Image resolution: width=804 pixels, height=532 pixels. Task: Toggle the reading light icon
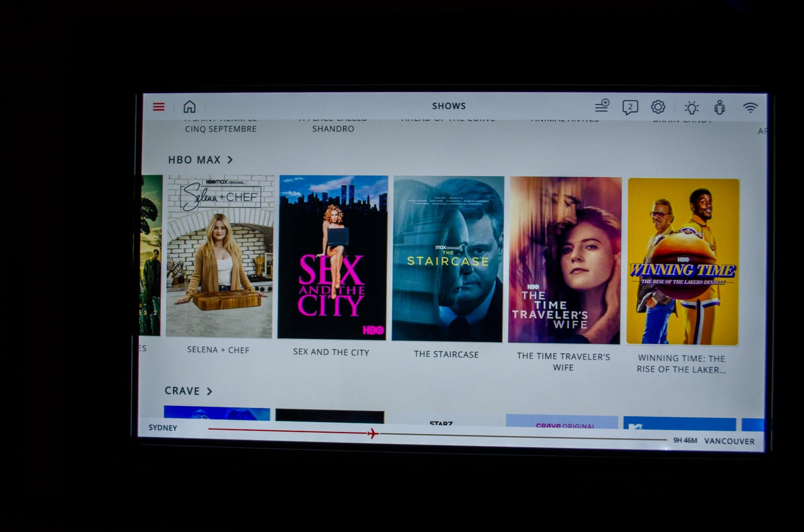691,108
